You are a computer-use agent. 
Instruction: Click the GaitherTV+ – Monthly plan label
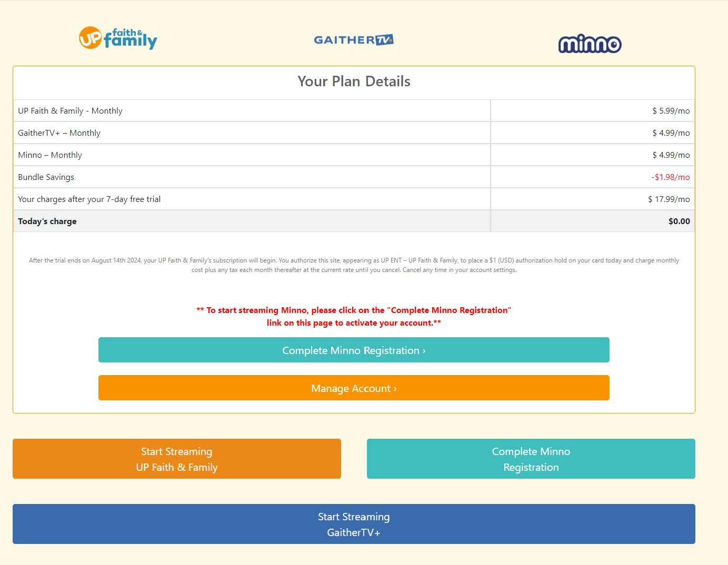tap(59, 133)
